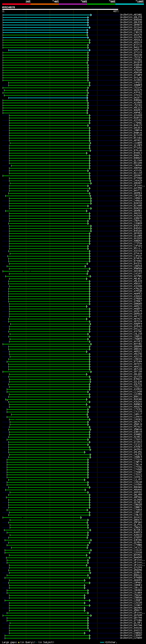Select UniRef100_B7H6B8 label
Viewport: 146px width, 644px height.
pos(131,578)
